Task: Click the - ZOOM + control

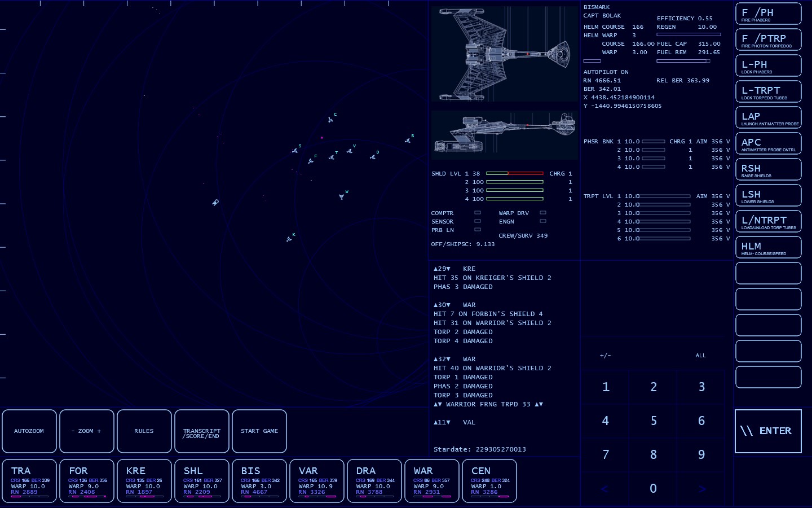Action: pos(87,431)
